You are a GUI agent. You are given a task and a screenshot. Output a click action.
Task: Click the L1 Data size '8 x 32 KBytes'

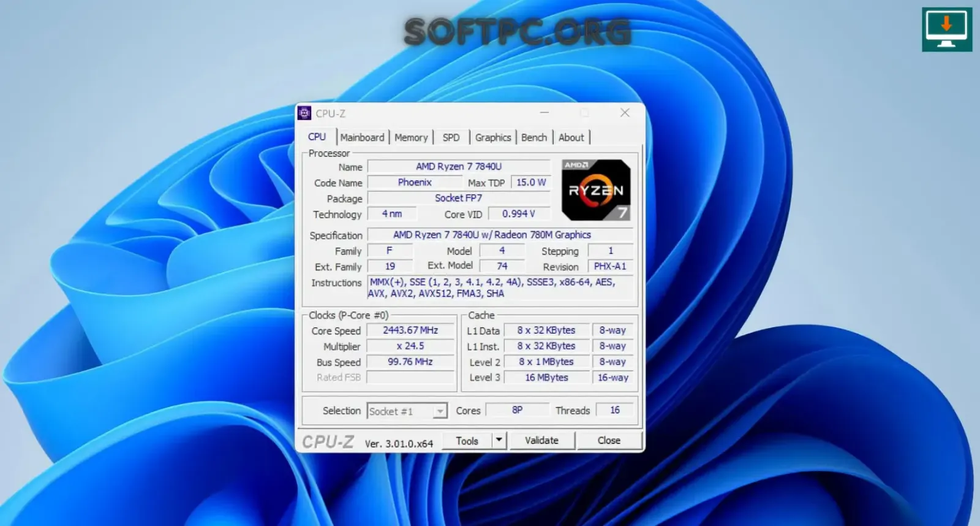point(546,330)
